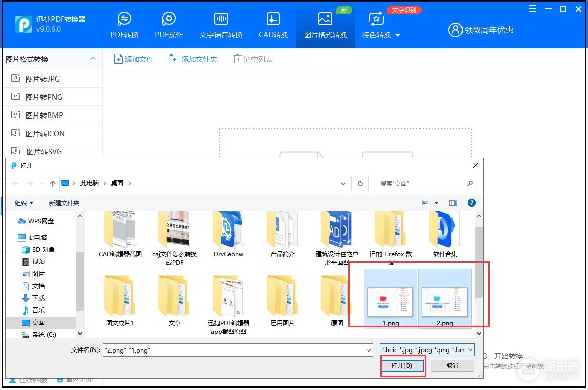Screen dimensions: 588x390
Task: Collapse the 图片格式转换 sidebar section
Action: pyautogui.click(x=93, y=59)
